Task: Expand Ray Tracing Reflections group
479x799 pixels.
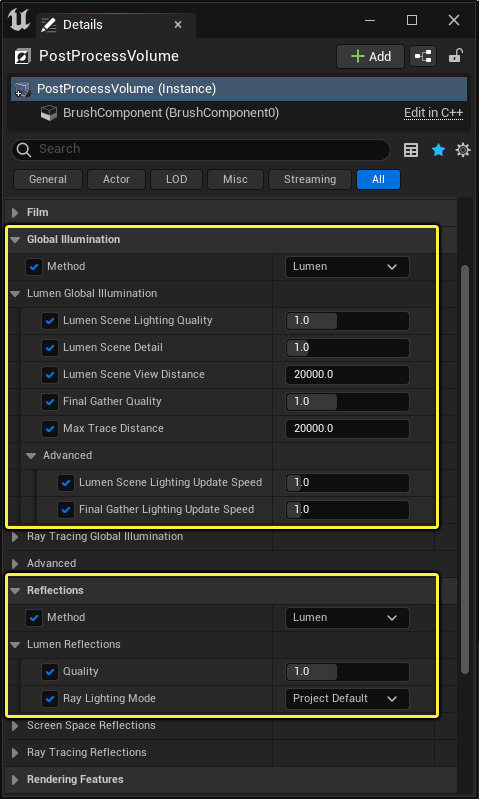Action: click(x=15, y=753)
